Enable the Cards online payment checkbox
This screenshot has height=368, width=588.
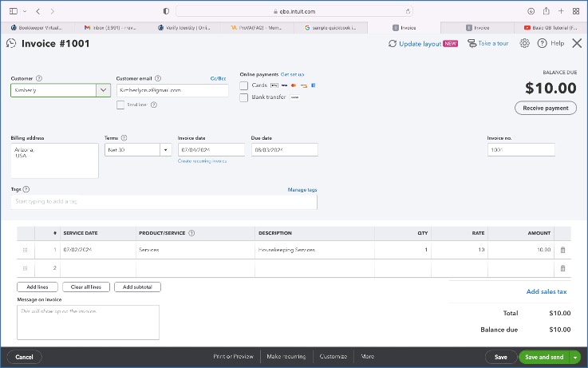point(244,86)
